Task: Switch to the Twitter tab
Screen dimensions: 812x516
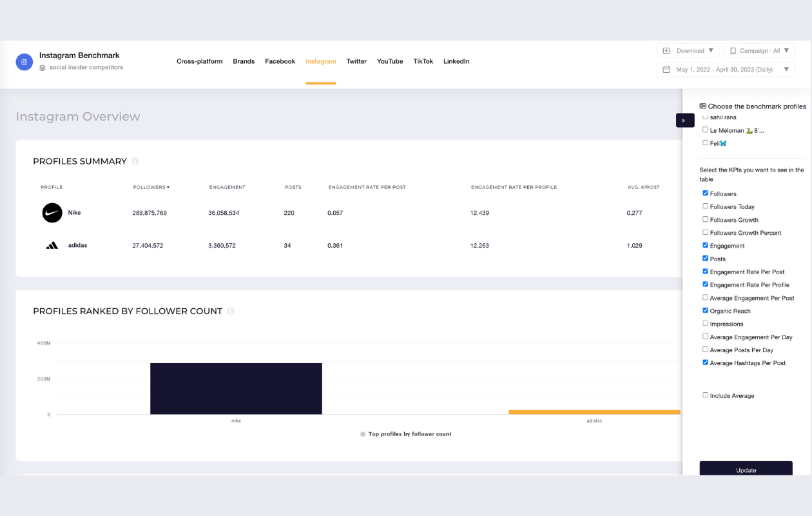Action: pos(356,61)
